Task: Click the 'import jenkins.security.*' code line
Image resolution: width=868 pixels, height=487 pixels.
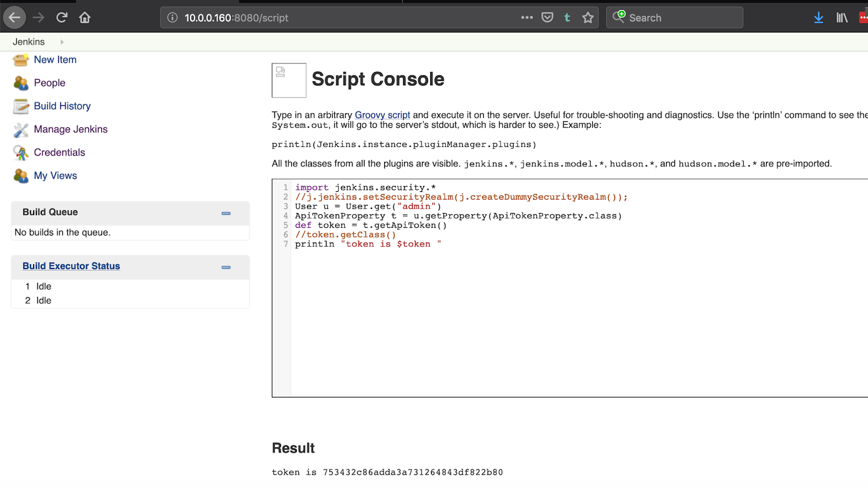Action: pyautogui.click(x=365, y=187)
